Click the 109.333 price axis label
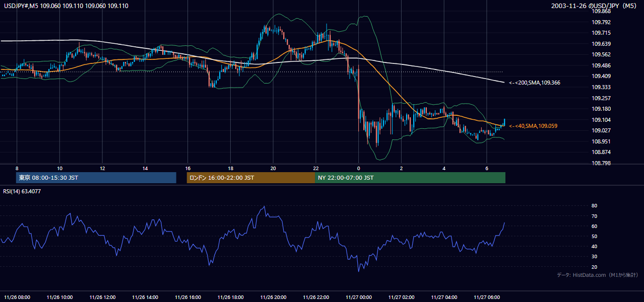The image size is (644, 302). [x=601, y=87]
